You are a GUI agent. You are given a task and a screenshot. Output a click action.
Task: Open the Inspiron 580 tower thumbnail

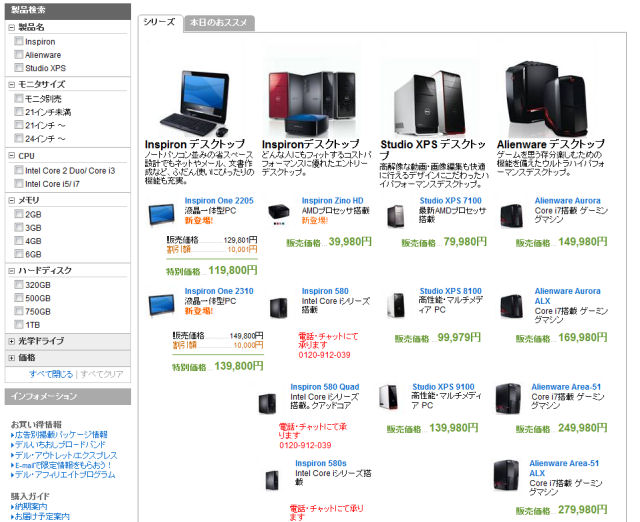(279, 307)
